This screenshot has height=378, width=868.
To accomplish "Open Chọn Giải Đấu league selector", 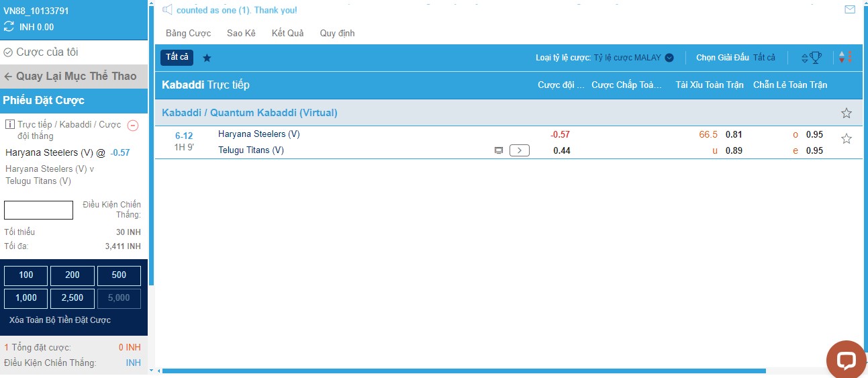I will [736, 58].
